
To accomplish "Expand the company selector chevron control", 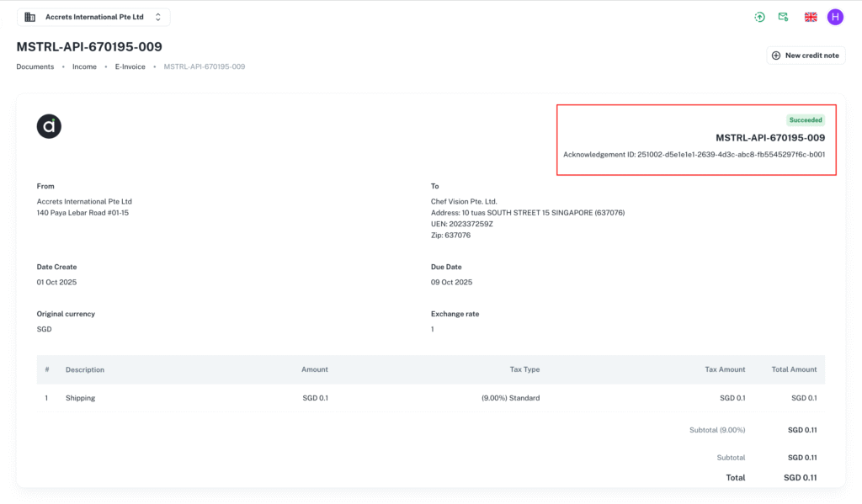I will 157,16.
